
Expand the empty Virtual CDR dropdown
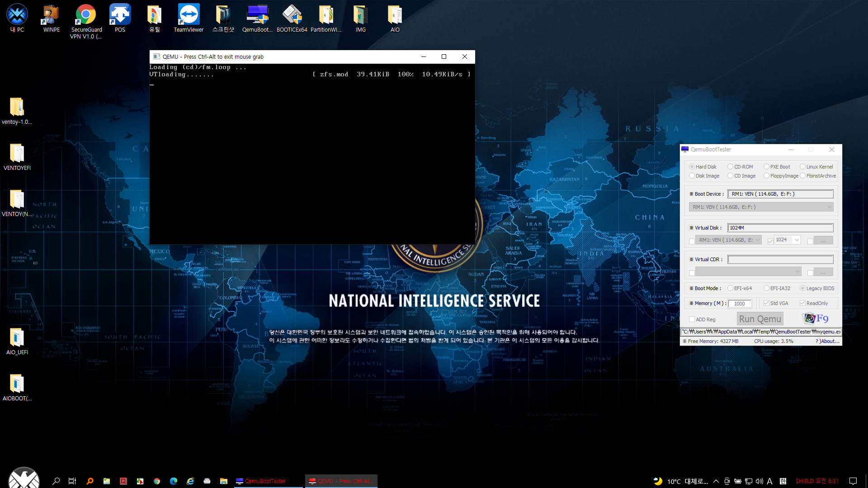pyautogui.click(x=748, y=272)
